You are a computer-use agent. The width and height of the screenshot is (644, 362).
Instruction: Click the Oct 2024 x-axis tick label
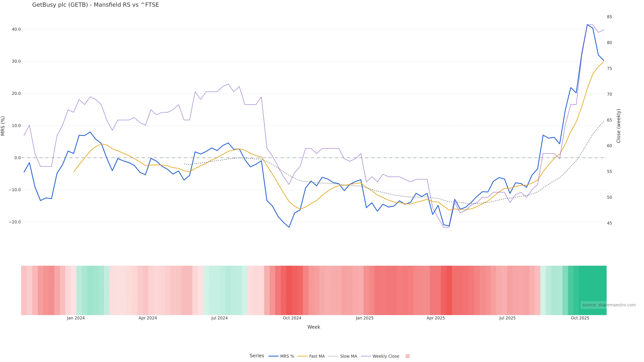[292, 318]
